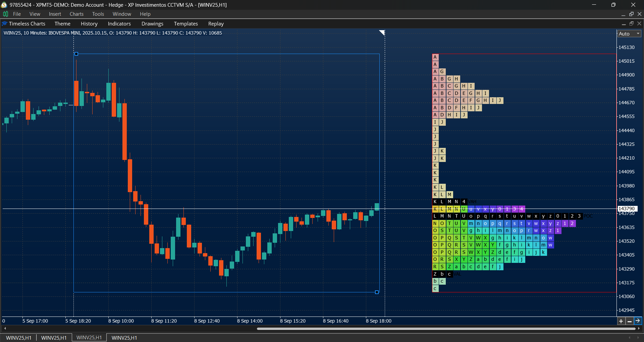644x342 pixels.
Task: Switch to the last WINV25,H1 chart tab
Action: pos(124,337)
